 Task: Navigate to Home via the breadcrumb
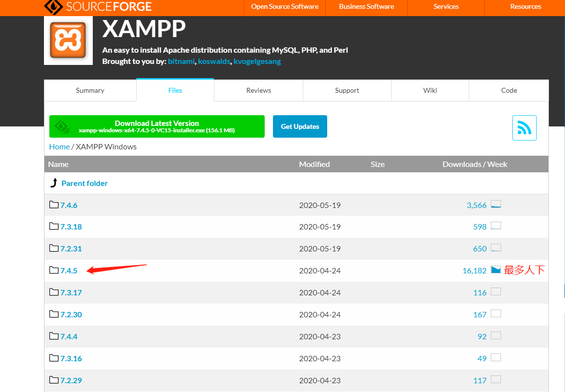pos(59,146)
